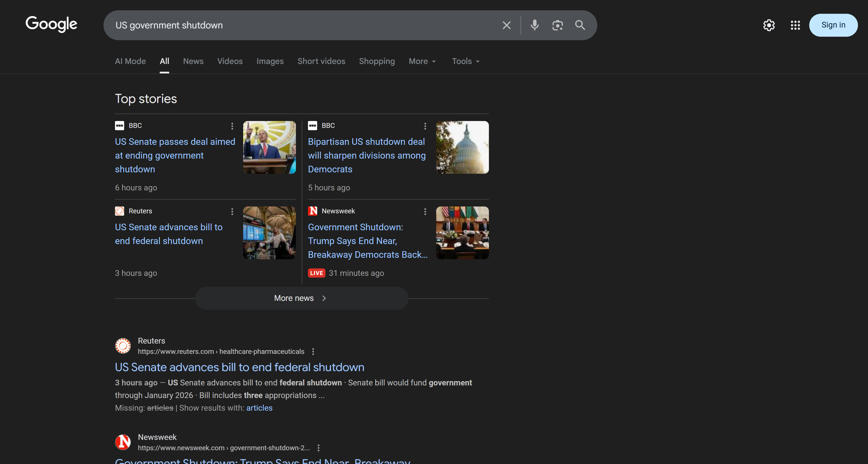
Task: Open three-dot menu on the Newsweek story
Action: [x=425, y=212]
